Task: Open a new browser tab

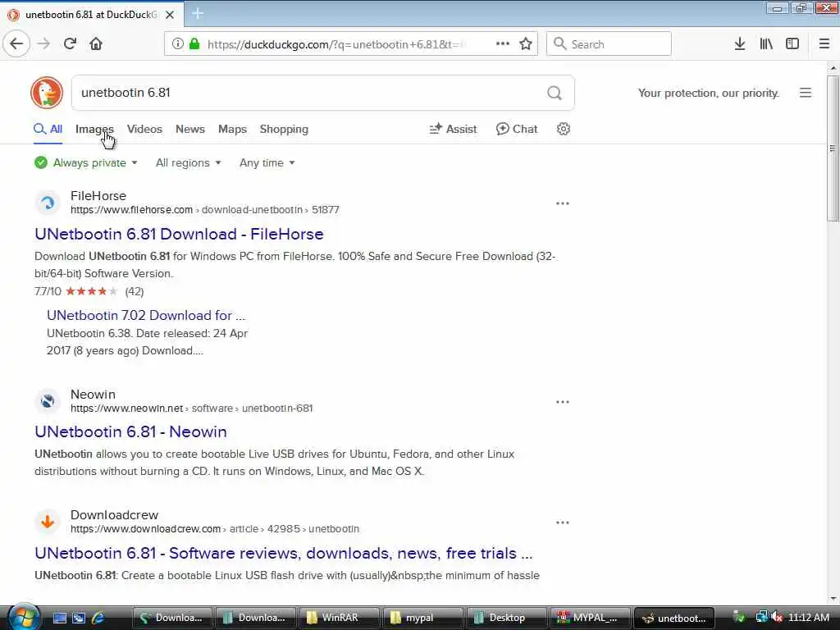Action: [197, 14]
